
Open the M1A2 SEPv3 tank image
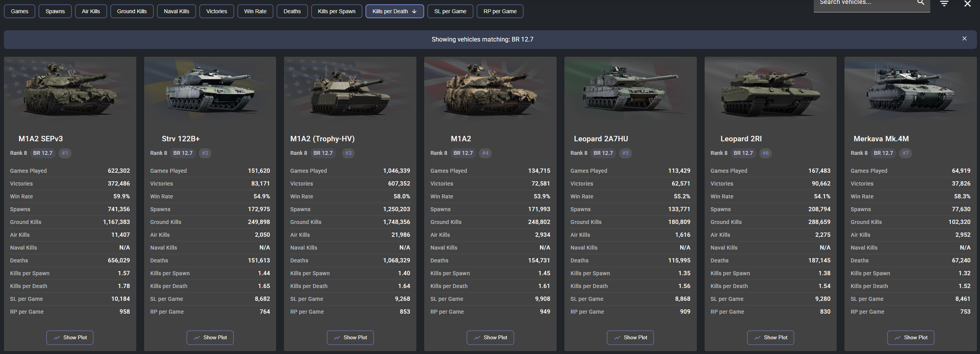pyautogui.click(x=70, y=90)
